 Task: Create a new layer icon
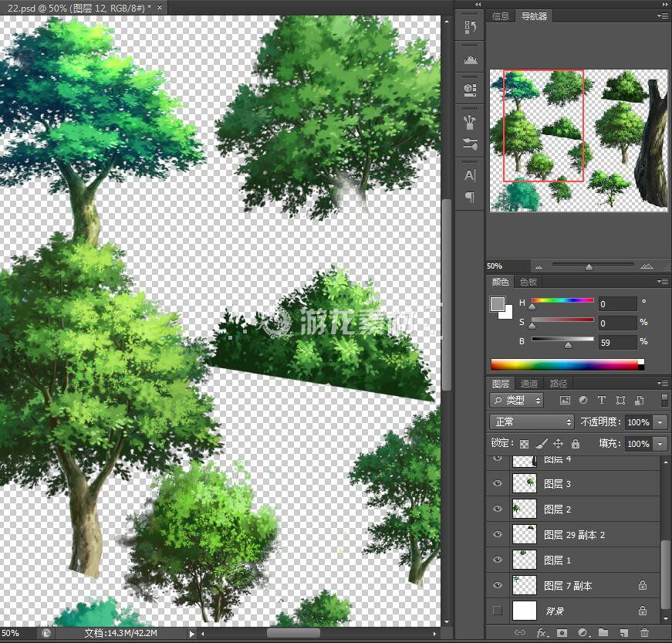[x=624, y=633]
